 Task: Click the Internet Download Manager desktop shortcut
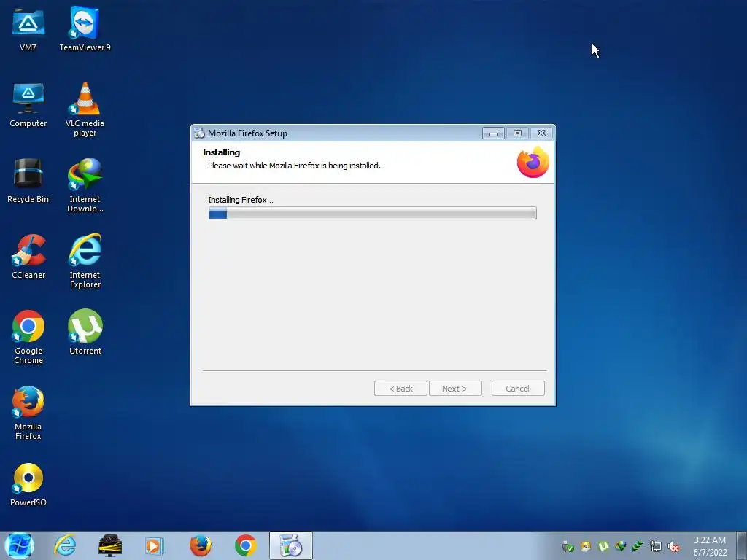click(85, 185)
